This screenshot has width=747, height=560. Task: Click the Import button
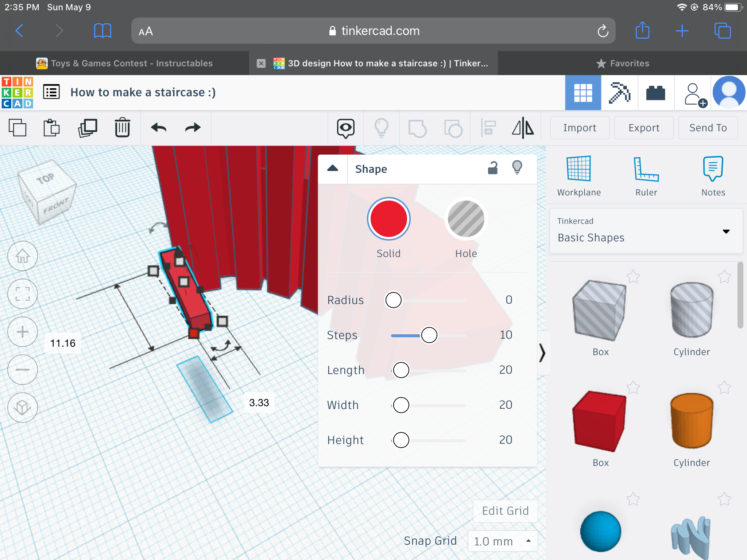(580, 128)
